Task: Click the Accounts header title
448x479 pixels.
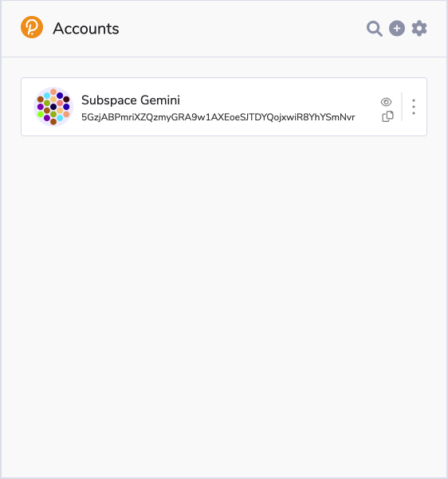Action: pos(86,29)
